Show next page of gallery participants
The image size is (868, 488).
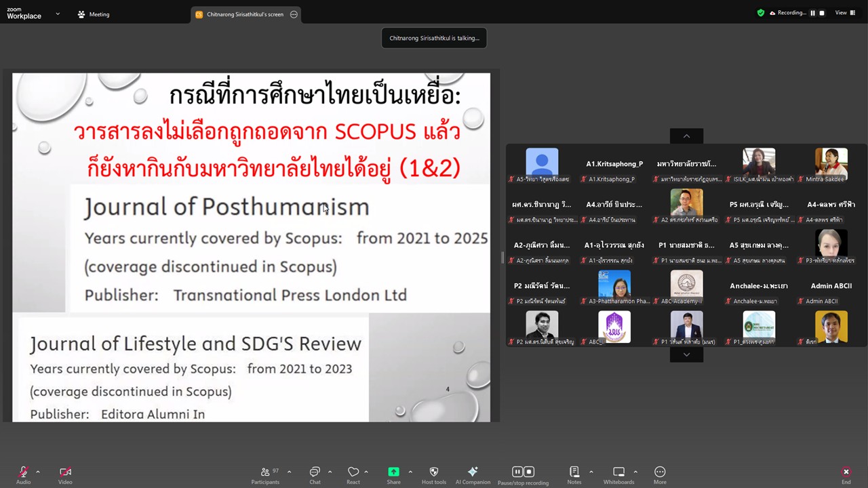(686, 354)
